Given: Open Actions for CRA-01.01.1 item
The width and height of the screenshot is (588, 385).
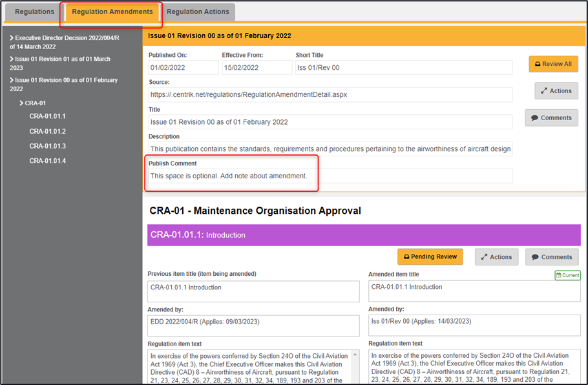Looking at the screenshot, I should 496,257.
